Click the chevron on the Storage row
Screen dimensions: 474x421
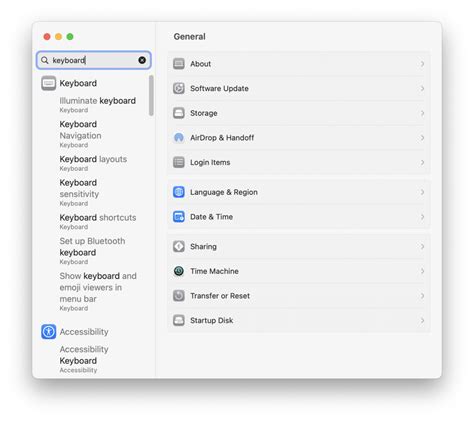pos(422,113)
